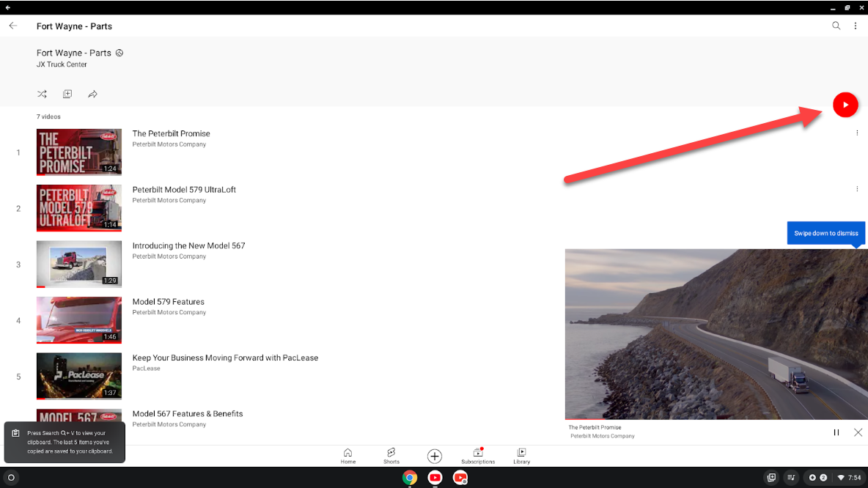Click the red Play all button
The height and width of the screenshot is (488, 868).
click(845, 105)
